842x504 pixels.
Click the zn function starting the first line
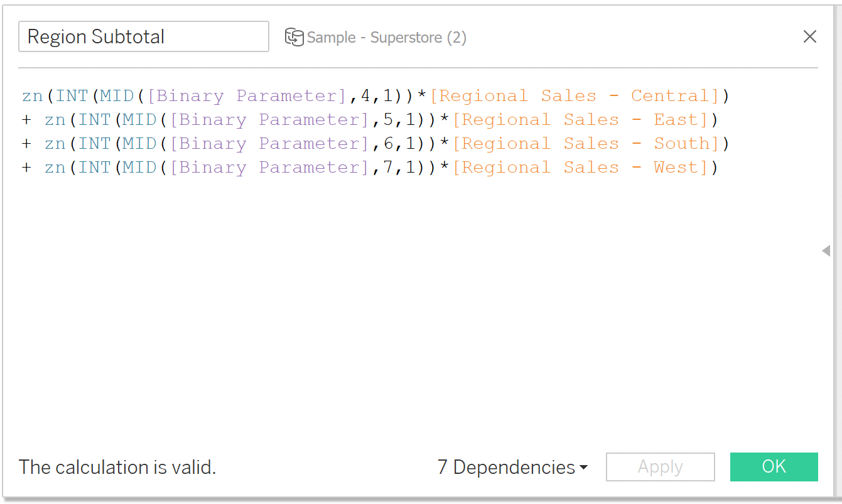pos(32,96)
